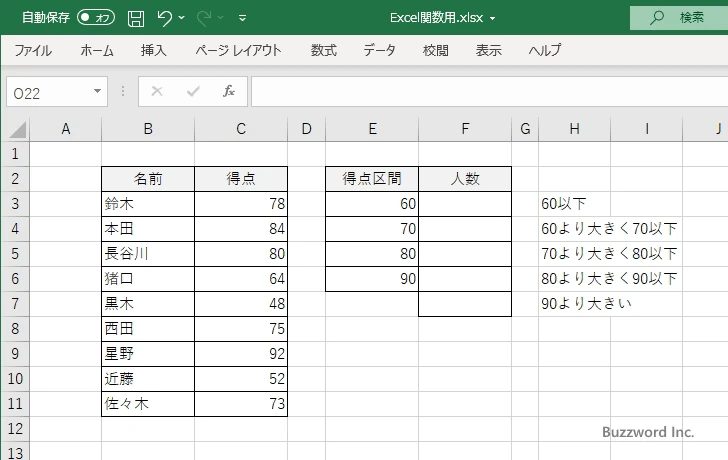The width and height of the screenshot is (728, 460).
Task: Switch to the ホーム tab
Action: 97,50
